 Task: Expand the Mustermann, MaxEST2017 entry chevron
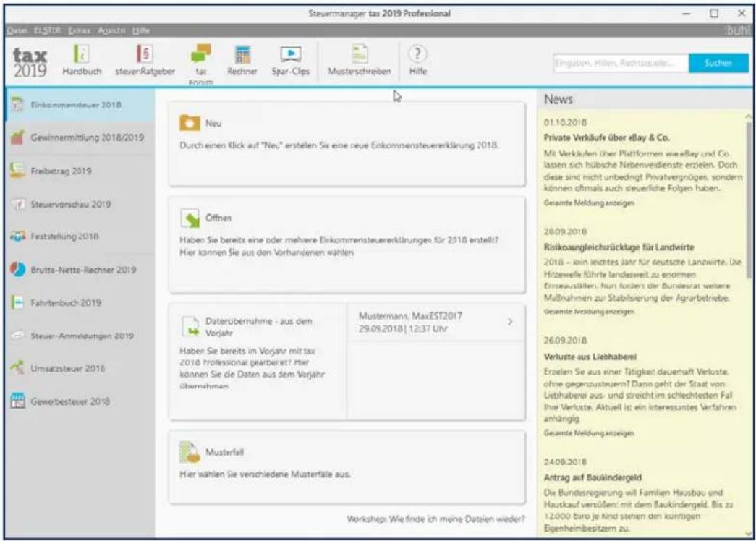coord(510,322)
